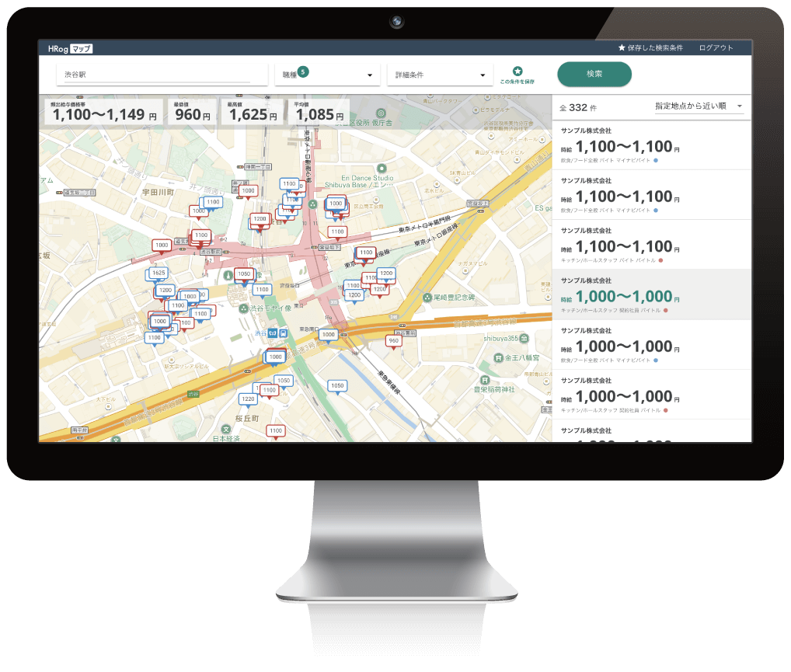Viewport: 791px width, 672px height.
Task: Click the ピラモデルナ place pin
Action: (476, 110)
